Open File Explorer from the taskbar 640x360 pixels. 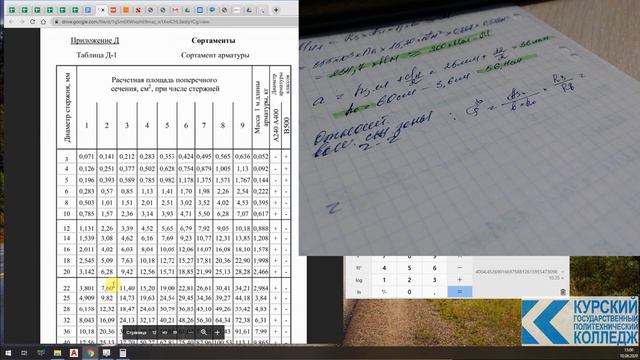tap(57, 353)
